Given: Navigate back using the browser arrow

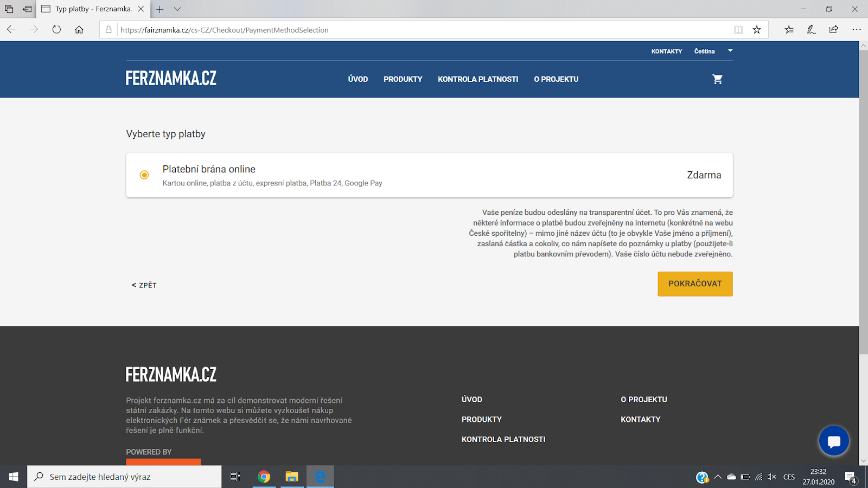Looking at the screenshot, I should [x=11, y=30].
